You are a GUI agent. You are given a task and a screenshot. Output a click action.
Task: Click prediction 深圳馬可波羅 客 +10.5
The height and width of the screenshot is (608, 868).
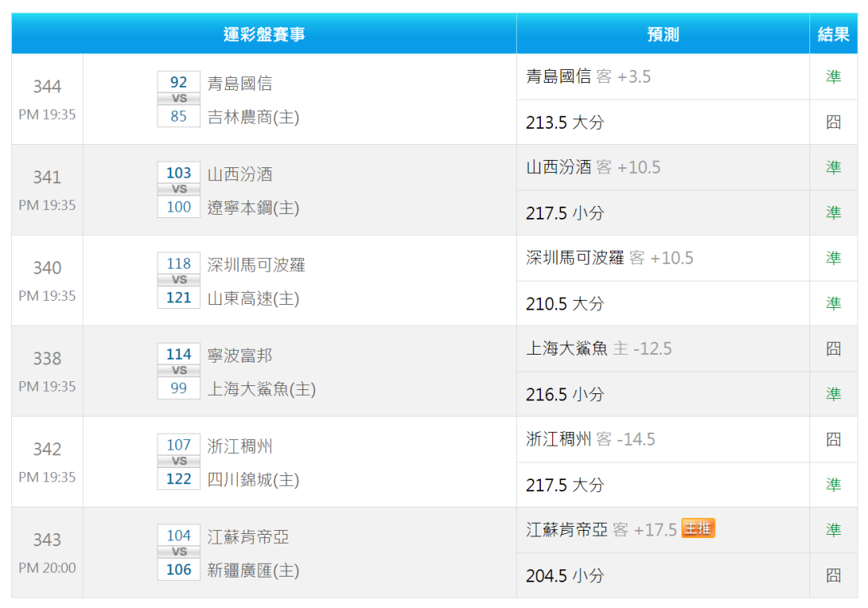point(609,258)
